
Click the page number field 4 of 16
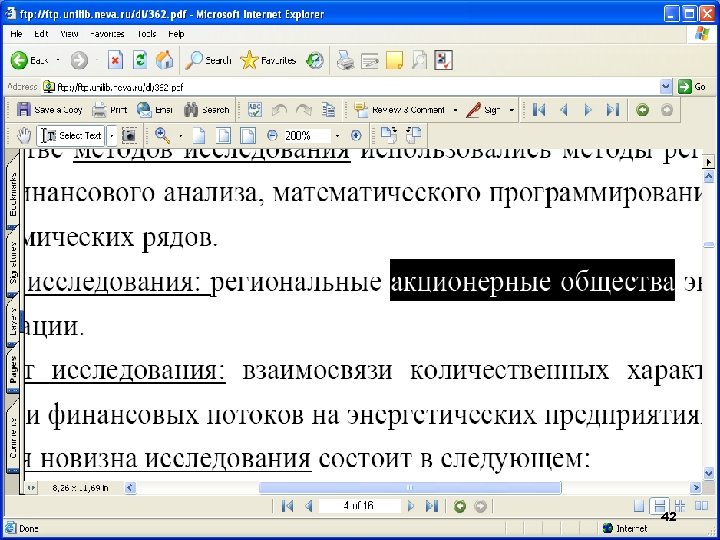coord(359,506)
